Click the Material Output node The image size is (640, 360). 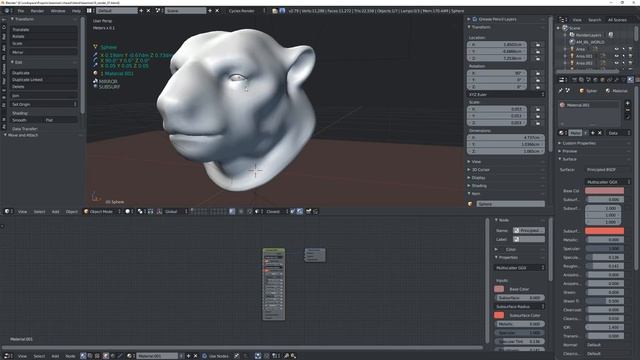pyautogui.click(x=315, y=255)
